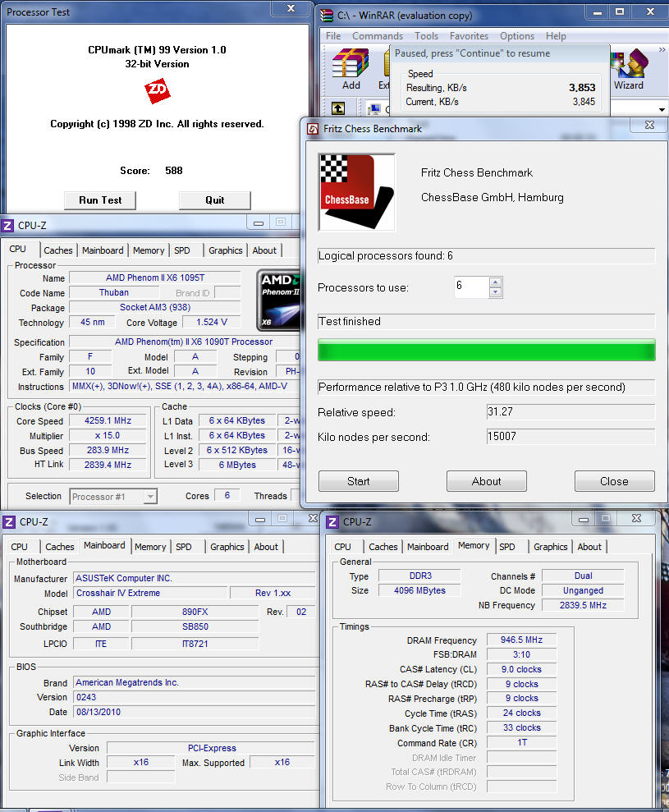Open the Commands menu in WinRAR

pyautogui.click(x=378, y=35)
